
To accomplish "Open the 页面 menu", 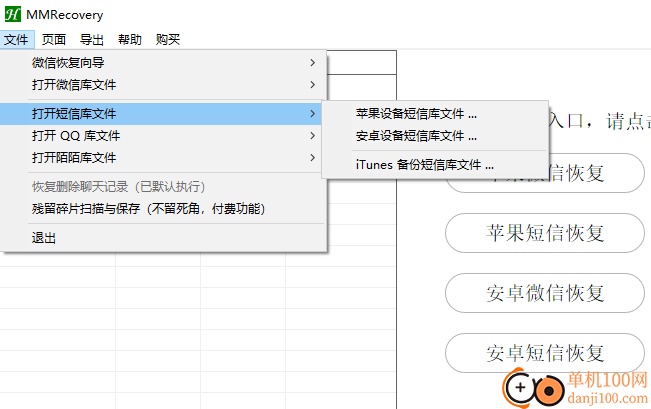I will 54,39.
